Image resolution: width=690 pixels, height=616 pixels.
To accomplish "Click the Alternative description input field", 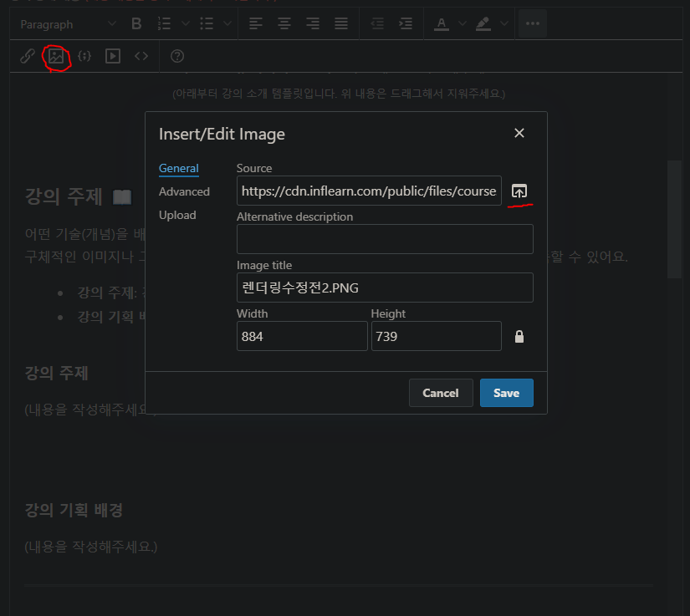I will point(385,239).
